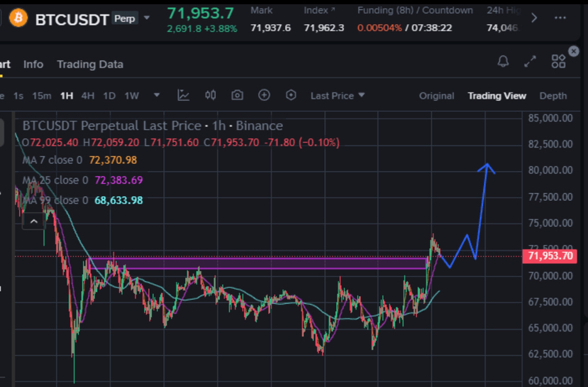Image resolution: width=588 pixels, height=387 pixels.
Task: Click the MA 7 close indicator label
Action: 52,160
